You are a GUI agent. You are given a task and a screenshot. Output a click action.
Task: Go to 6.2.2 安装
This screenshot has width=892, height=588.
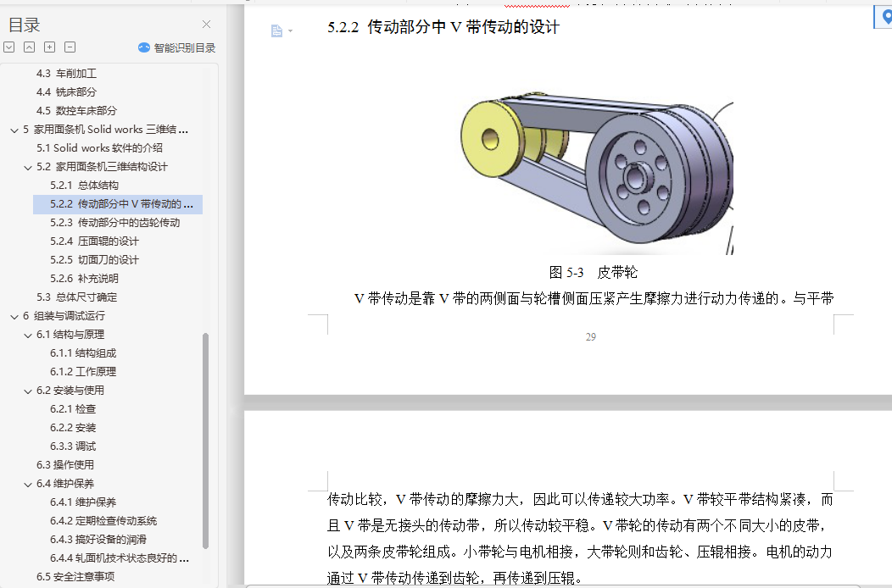[x=73, y=428]
